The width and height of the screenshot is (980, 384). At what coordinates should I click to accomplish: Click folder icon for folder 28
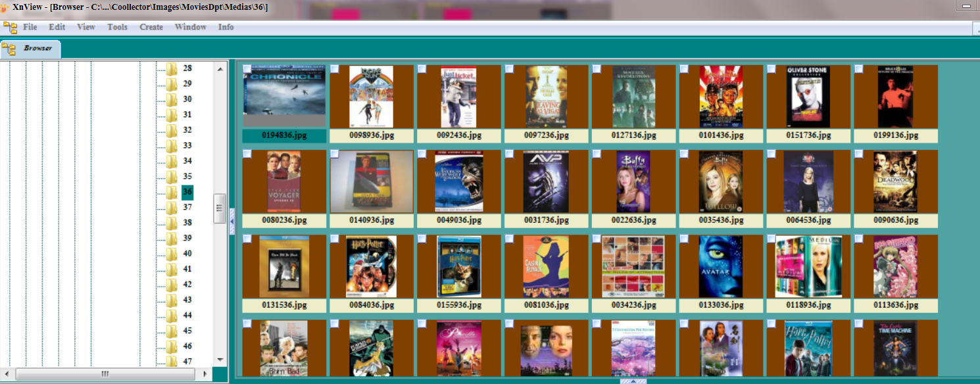click(x=172, y=68)
